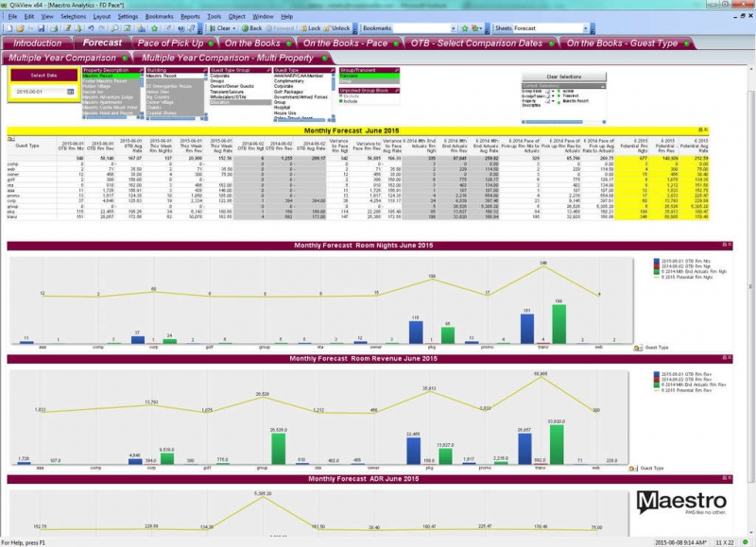This screenshot has width=756, height=547.
Task: Click search icon on Property Description list box
Action: click(141, 70)
